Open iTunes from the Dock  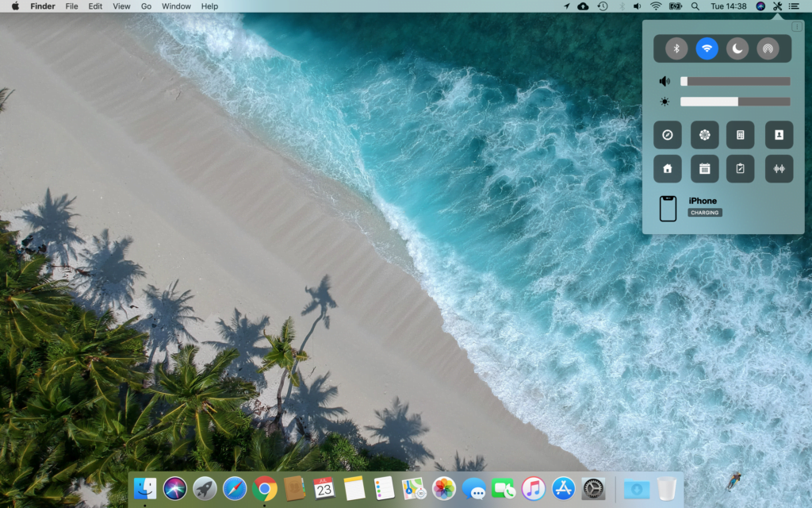534,488
